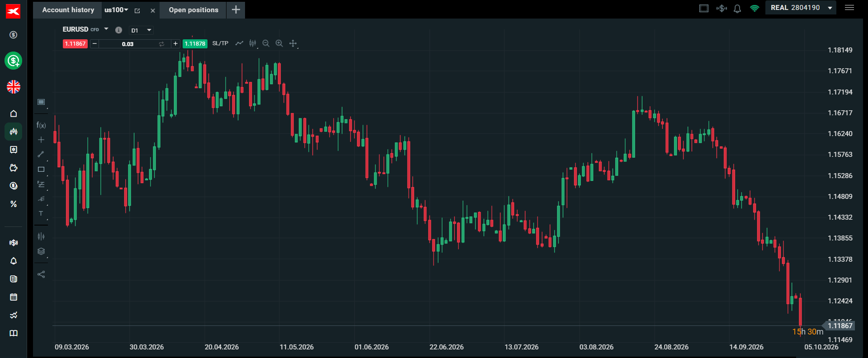The image size is (868, 358).
Task: Select the text annotation tool
Action: pyautogui.click(x=41, y=213)
